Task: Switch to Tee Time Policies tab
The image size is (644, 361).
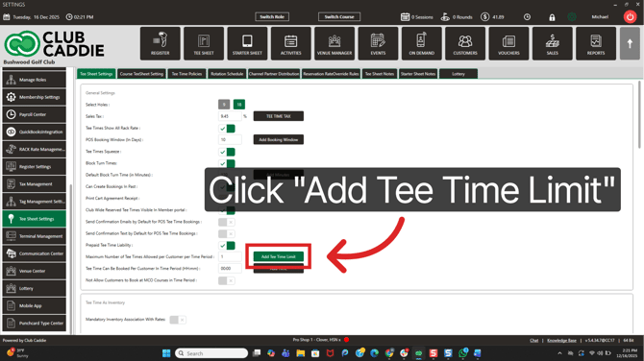Action: tap(186, 74)
